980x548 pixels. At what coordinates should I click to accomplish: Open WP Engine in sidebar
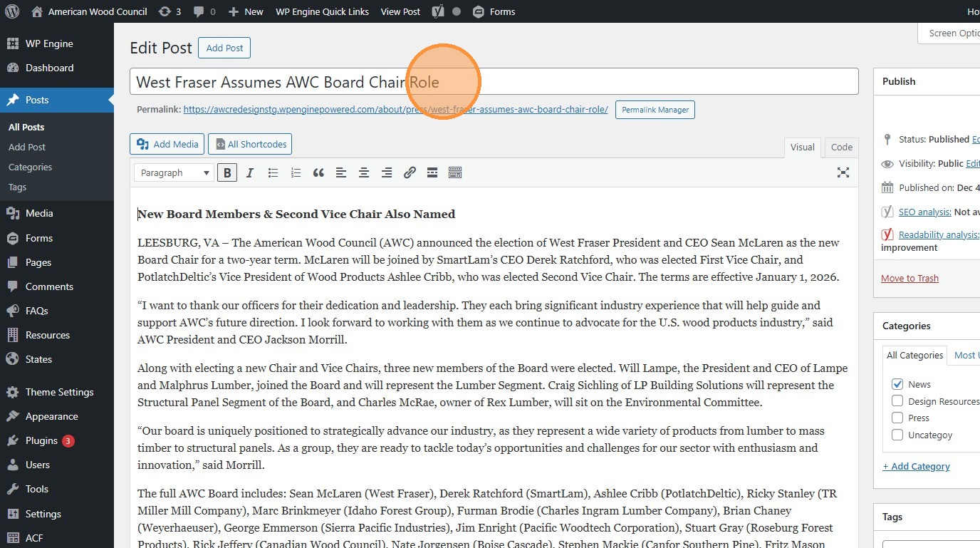click(x=57, y=43)
